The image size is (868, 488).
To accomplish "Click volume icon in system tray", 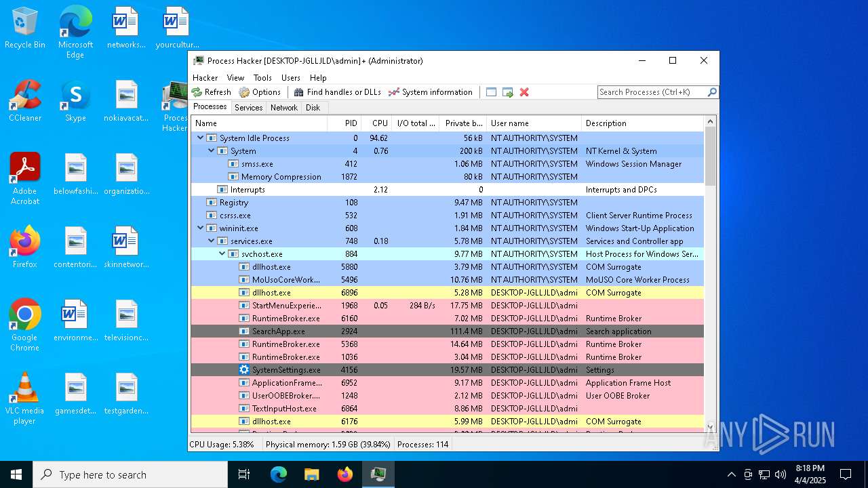I will point(781,474).
